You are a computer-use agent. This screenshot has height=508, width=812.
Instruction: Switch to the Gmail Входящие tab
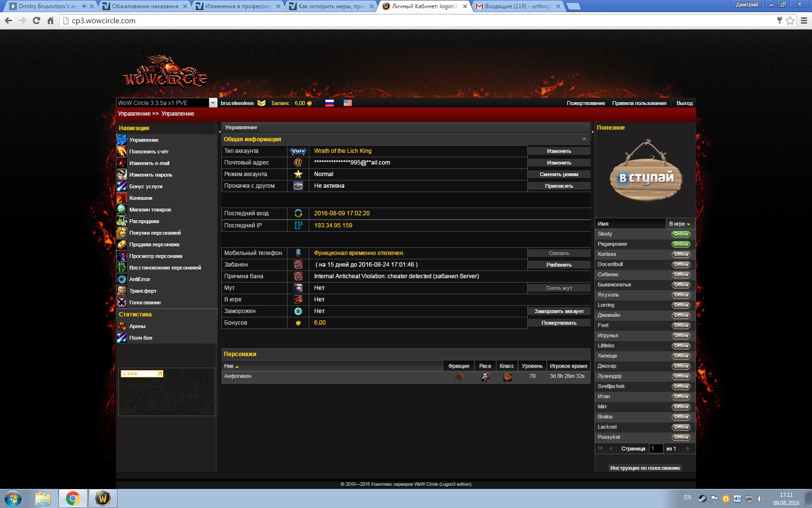coord(517,6)
